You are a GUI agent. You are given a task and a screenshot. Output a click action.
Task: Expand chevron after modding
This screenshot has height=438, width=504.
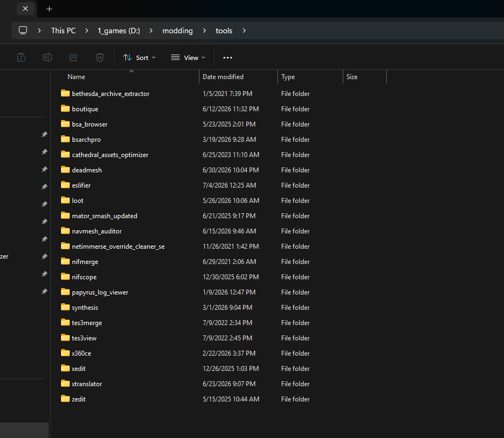click(204, 31)
